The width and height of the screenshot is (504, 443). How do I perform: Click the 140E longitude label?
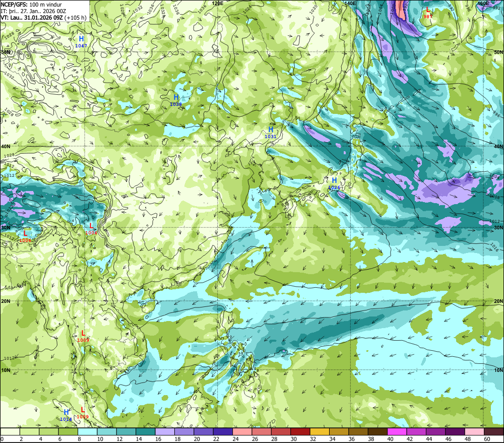tap(350, 3)
